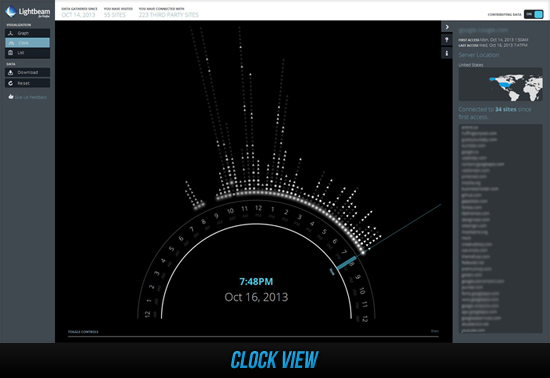This screenshot has height=378, width=550.
Task: Click the Graph network icon
Action: click(11, 33)
